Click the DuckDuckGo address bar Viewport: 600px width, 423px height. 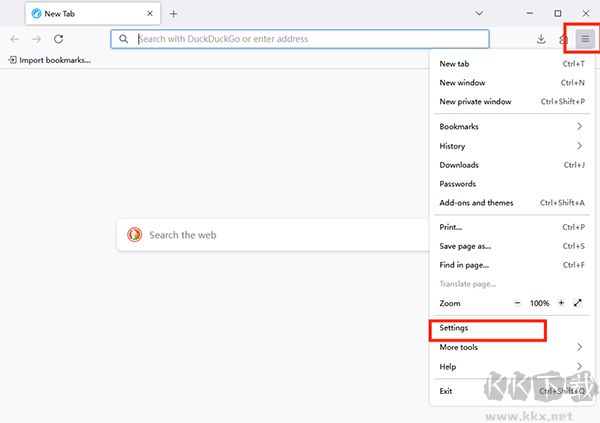(300, 39)
